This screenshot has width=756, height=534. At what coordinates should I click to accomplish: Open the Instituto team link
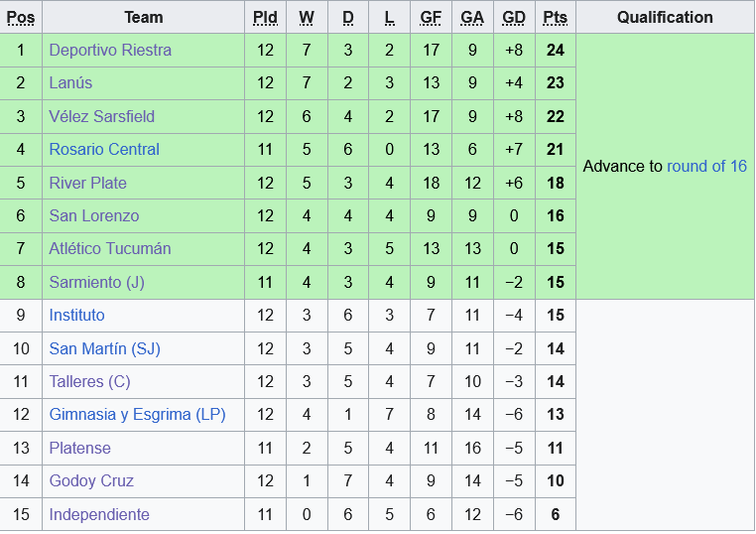coord(76,315)
